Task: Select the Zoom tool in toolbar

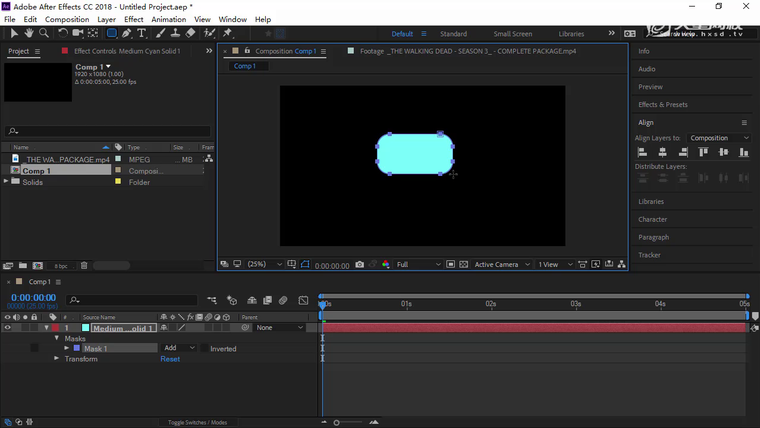Action: [x=44, y=33]
